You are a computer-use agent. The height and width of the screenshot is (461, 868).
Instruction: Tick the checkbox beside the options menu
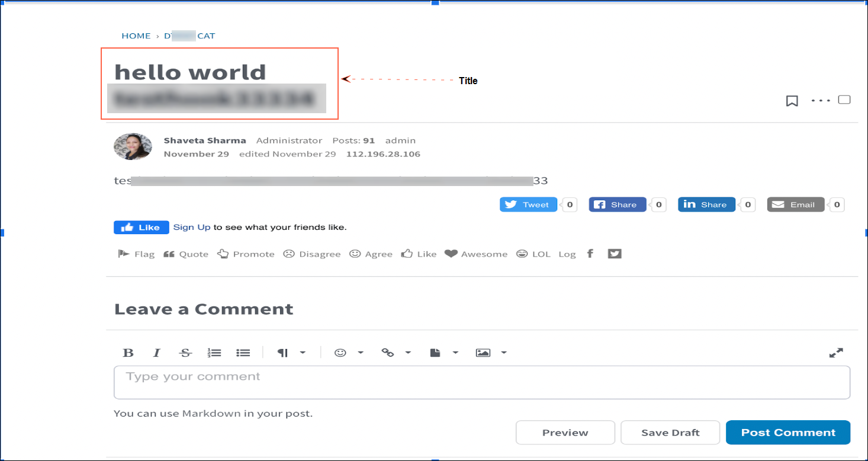point(844,100)
